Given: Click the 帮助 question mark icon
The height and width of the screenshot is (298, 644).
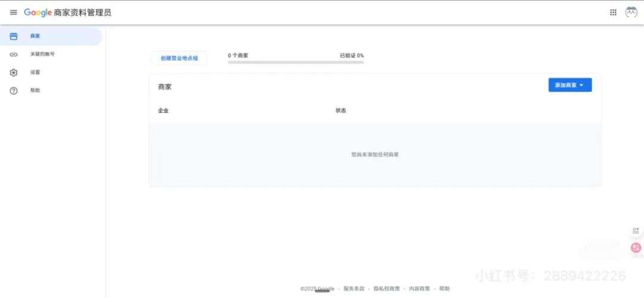Looking at the screenshot, I should coord(14,91).
